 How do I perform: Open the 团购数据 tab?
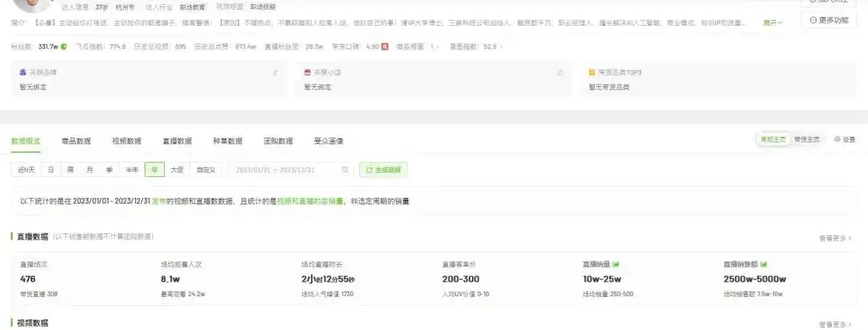pos(278,141)
